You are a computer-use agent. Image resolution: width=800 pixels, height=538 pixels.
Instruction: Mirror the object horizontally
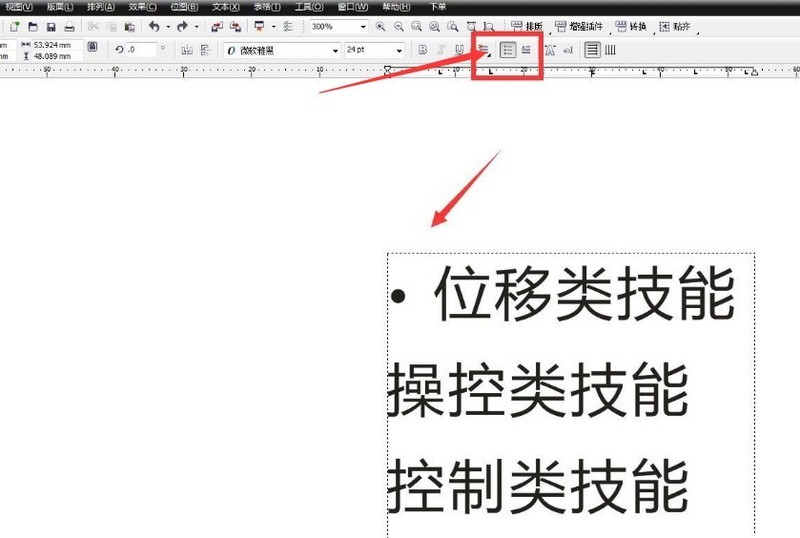pyautogui.click(x=187, y=50)
